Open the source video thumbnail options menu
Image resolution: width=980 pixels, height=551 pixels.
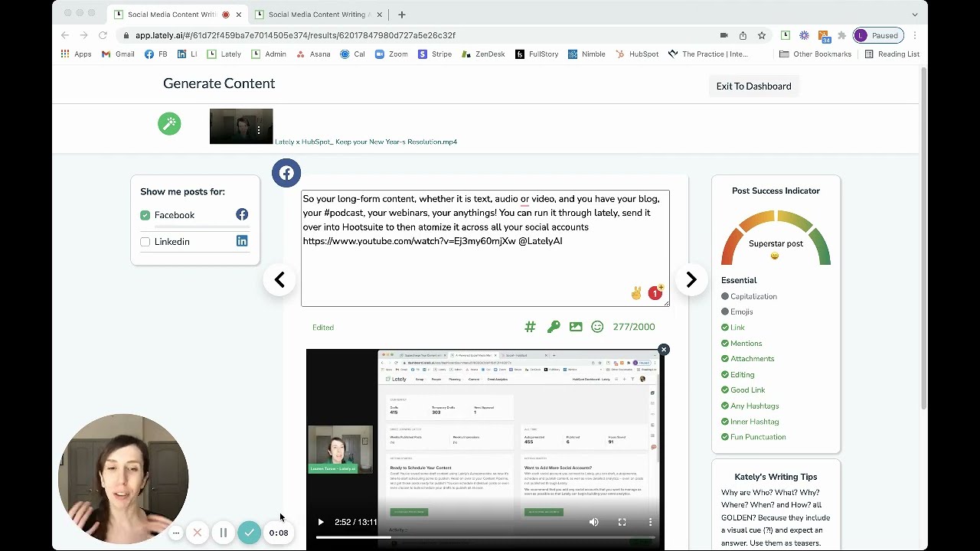[x=259, y=131]
